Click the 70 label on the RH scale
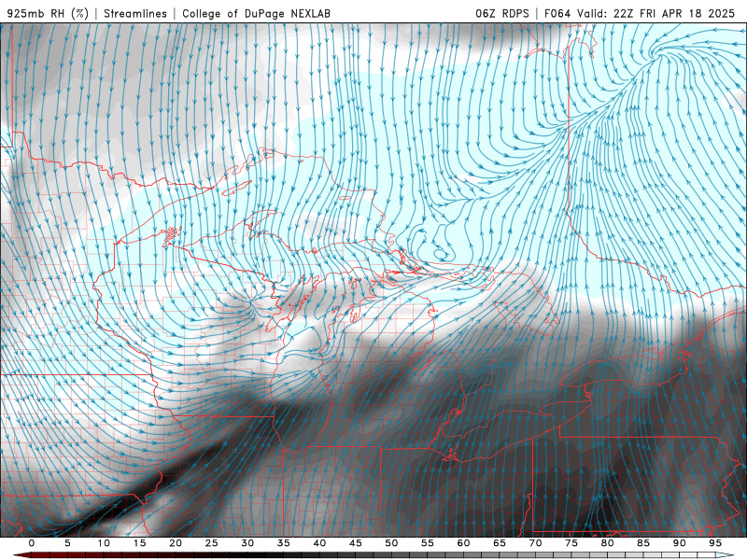This screenshot has height=560, width=747. click(535, 543)
